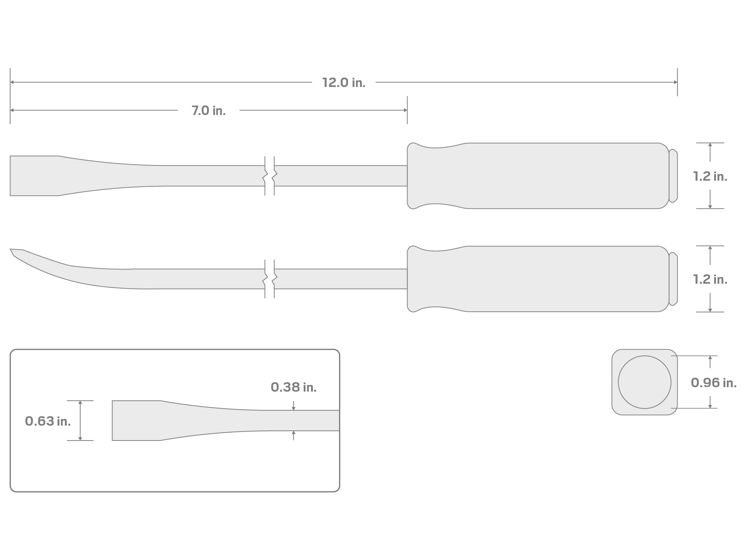Click the 1.2 in. label beside top handle
Screen dimensions: 747x560
pos(710,176)
